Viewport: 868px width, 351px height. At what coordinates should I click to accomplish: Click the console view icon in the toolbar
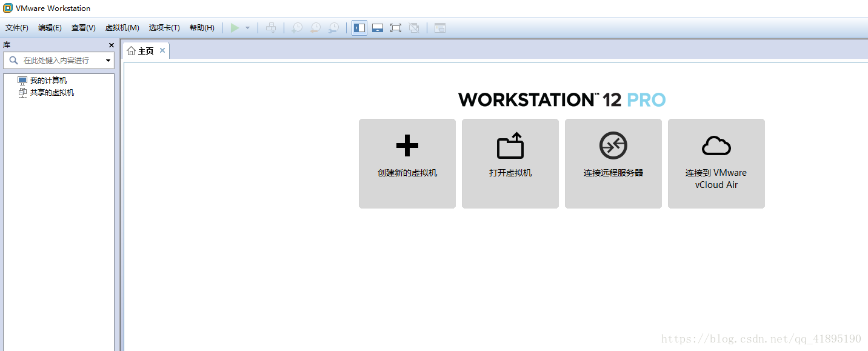440,28
